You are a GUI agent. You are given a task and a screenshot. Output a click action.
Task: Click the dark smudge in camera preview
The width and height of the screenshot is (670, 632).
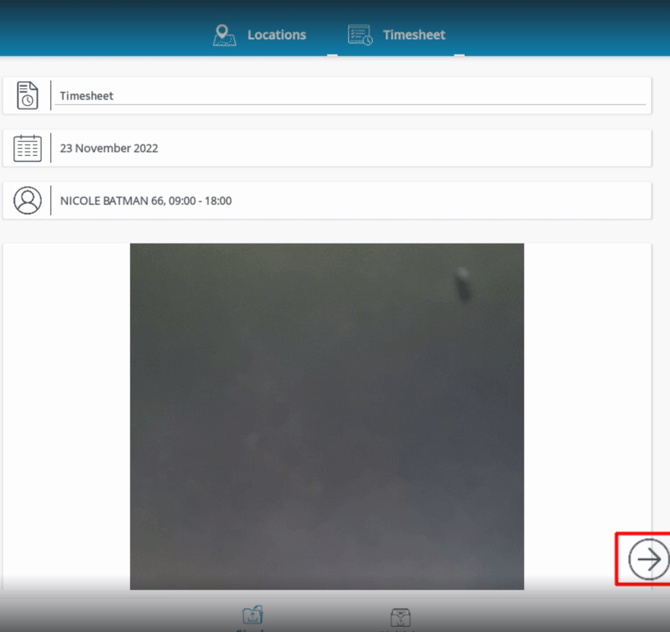click(462, 284)
